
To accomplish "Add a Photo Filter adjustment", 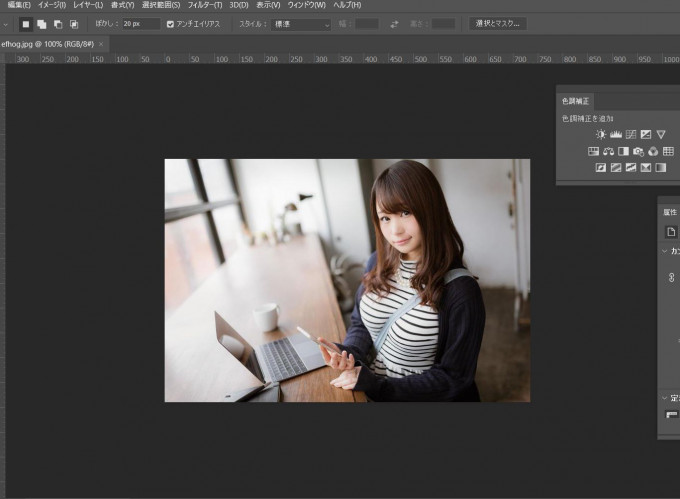I will [638, 151].
